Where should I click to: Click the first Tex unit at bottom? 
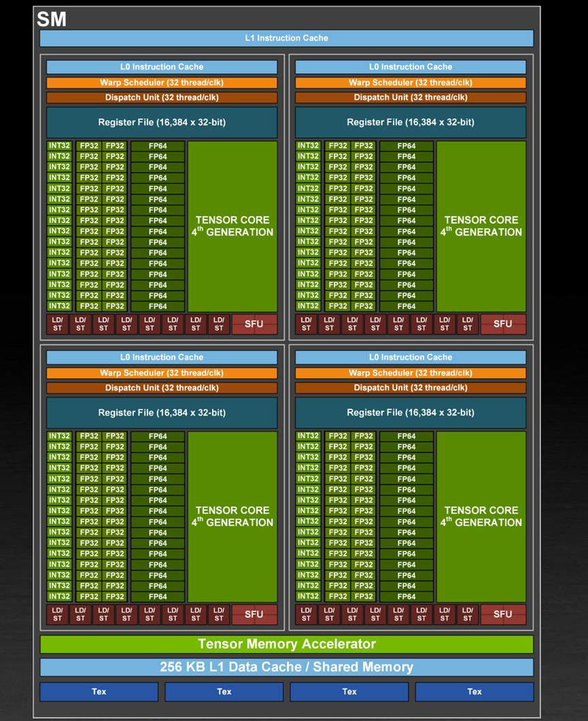pos(99,691)
